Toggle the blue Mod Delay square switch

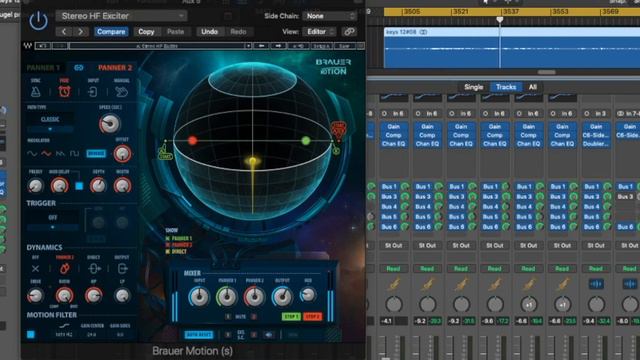(x=79, y=186)
